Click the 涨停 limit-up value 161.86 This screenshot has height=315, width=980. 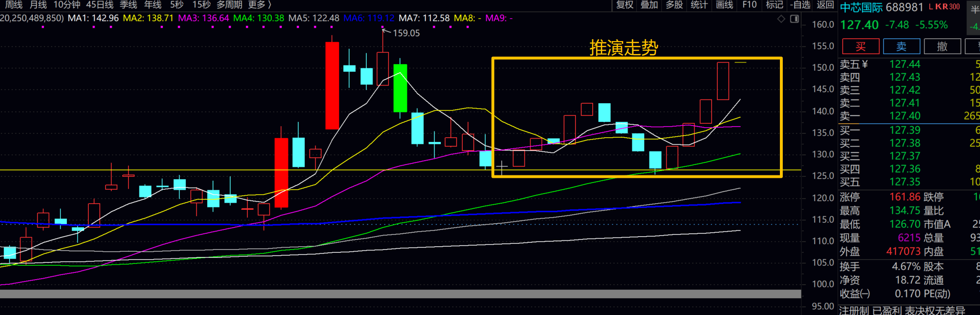(905, 197)
